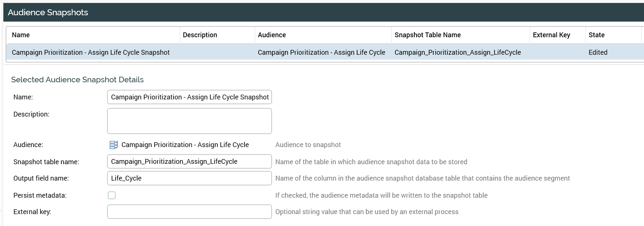Click the Campaign_Prioritization_Assign_LifeCycle table cell
This screenshot has height=226, width=644.
tap(457, 52)
